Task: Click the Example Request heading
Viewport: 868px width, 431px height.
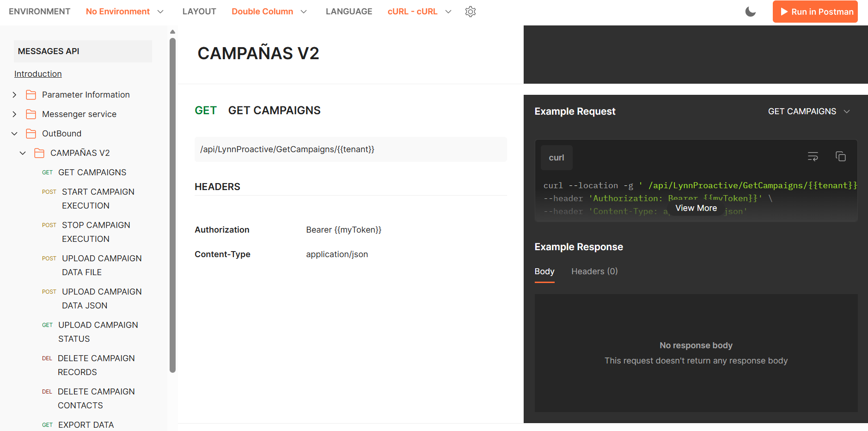Action: pyautogui.click(x=575, y=111)
